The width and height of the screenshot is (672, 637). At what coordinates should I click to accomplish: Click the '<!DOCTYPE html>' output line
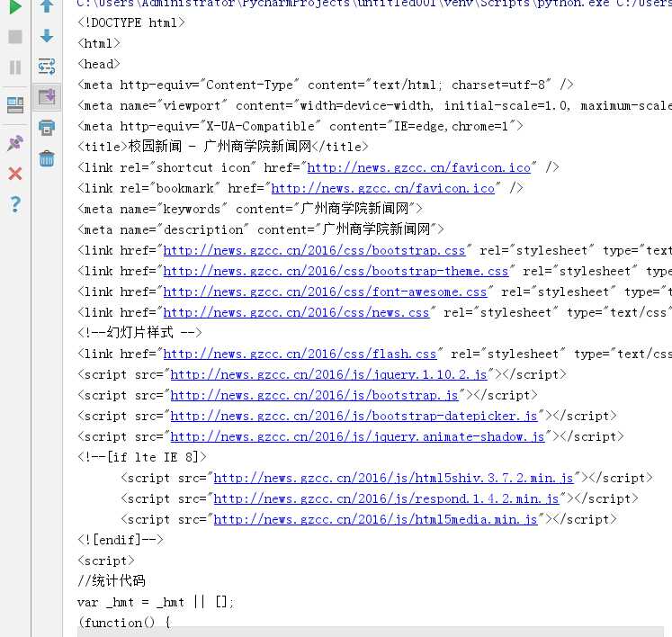(131, 22)
